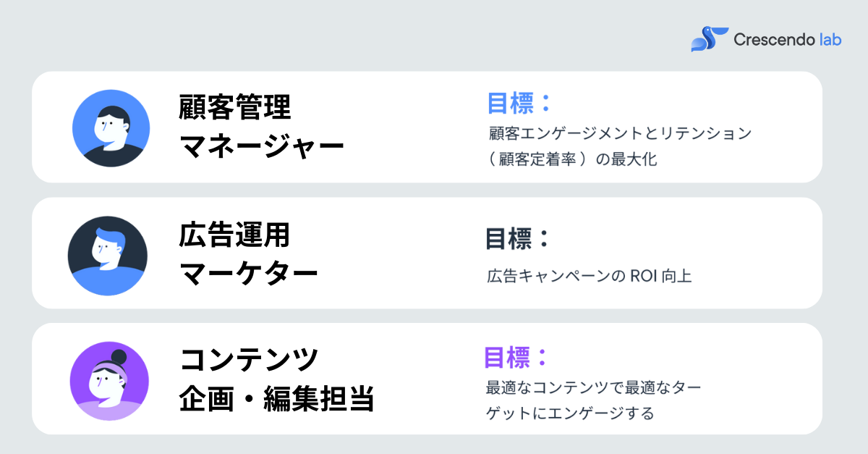Click the マーケター heading text
Viewport: 868px width, 454px height.
coord(249,274)
